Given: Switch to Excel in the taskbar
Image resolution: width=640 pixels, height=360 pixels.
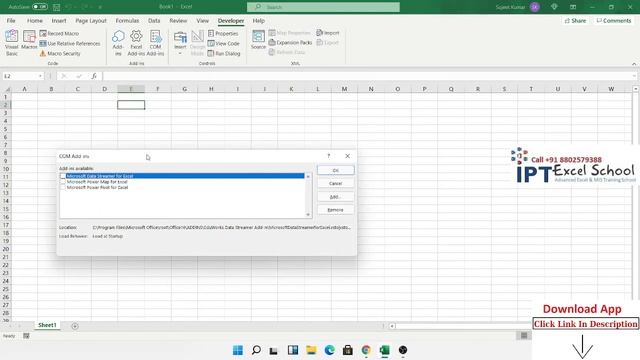Looking at the screenshot, I should pos(384,350).
